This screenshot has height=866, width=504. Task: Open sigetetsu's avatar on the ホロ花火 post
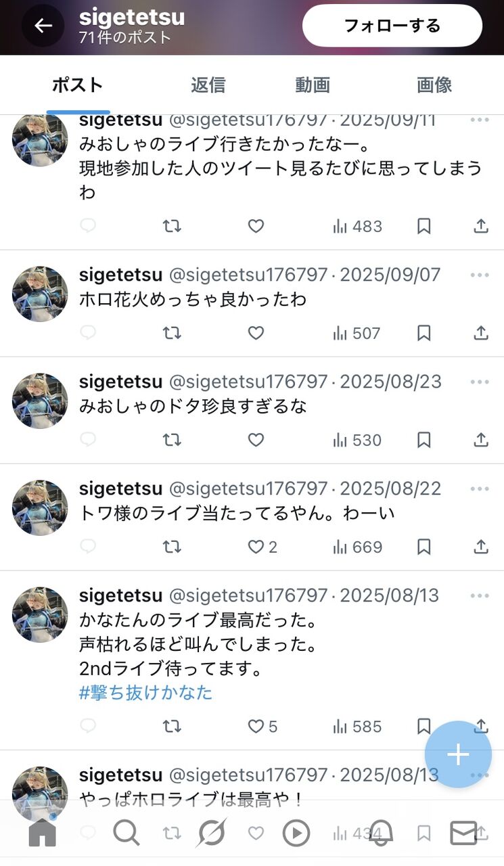40,294
